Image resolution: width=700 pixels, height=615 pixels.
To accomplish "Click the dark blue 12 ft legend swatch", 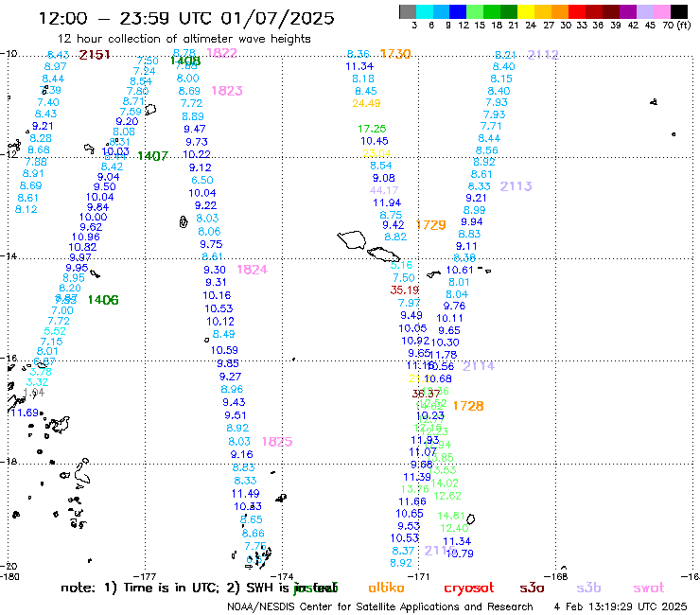I will pos(458,11).
